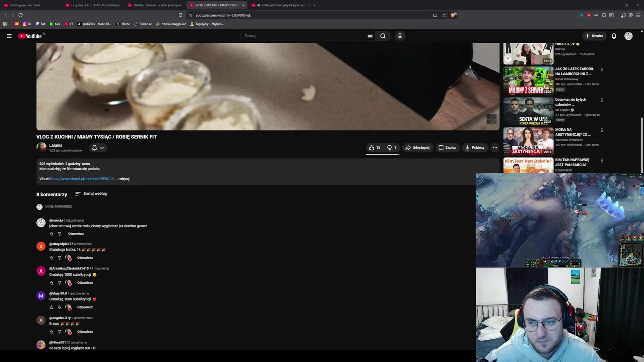Open the browser share icon in address bar

tap(444, 15)
